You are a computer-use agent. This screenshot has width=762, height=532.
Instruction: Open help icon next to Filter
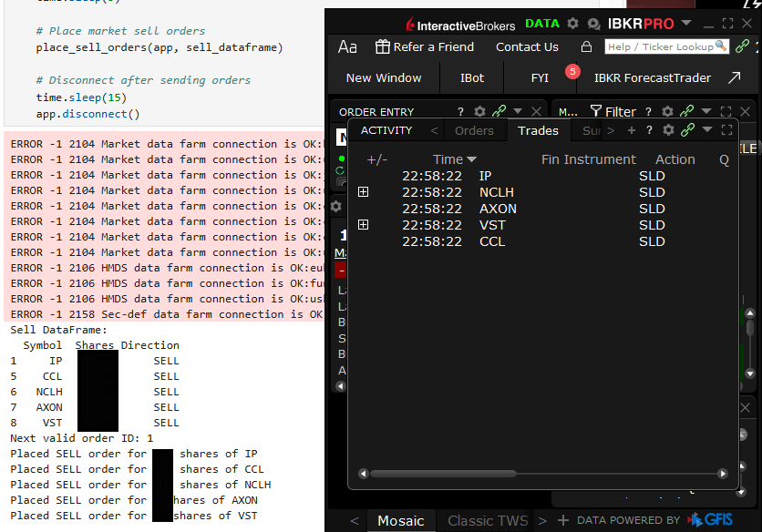point(648,112)
